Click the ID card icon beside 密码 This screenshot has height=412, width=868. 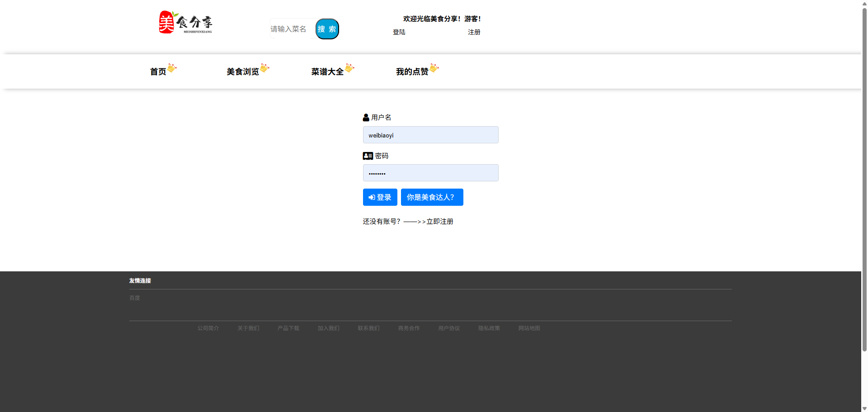click(368, 156)
